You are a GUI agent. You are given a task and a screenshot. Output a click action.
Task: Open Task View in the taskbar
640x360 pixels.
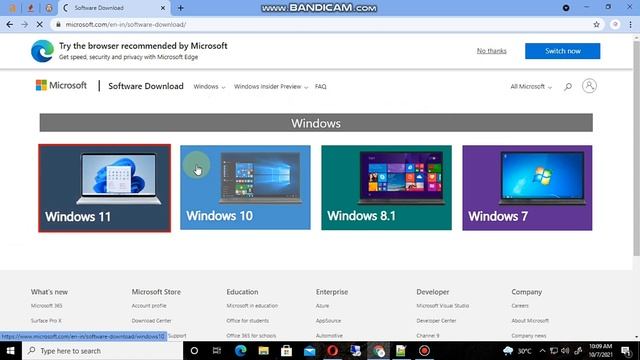217,351
